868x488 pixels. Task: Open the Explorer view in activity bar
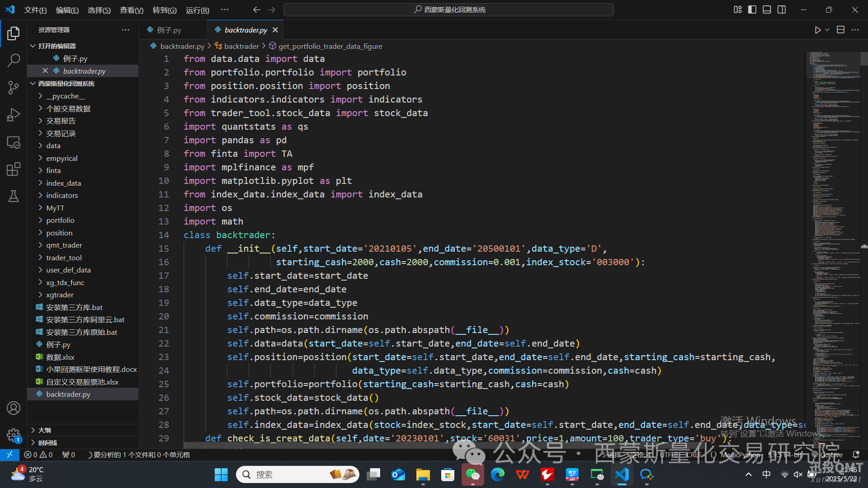coord(14,33)
